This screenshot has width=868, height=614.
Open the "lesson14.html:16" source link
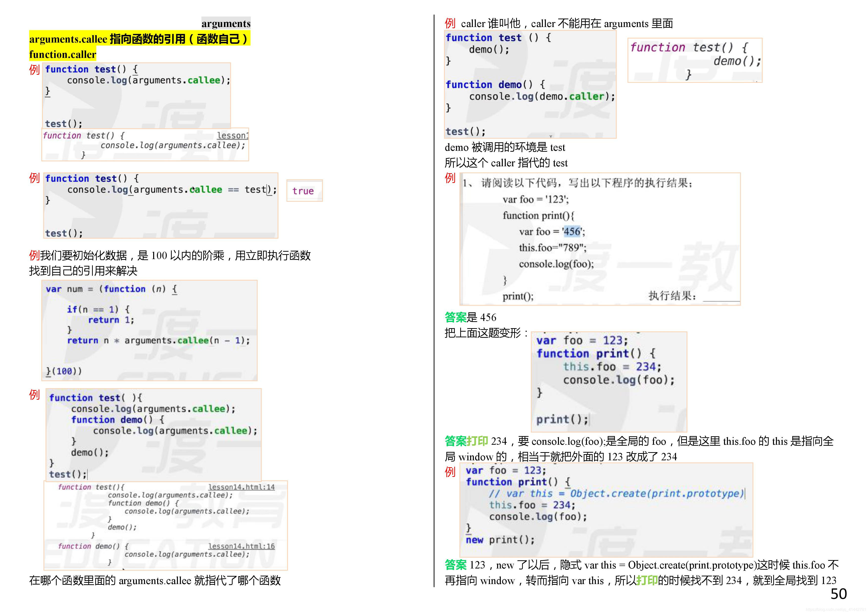pyautogui.click(x=241, y=546)
